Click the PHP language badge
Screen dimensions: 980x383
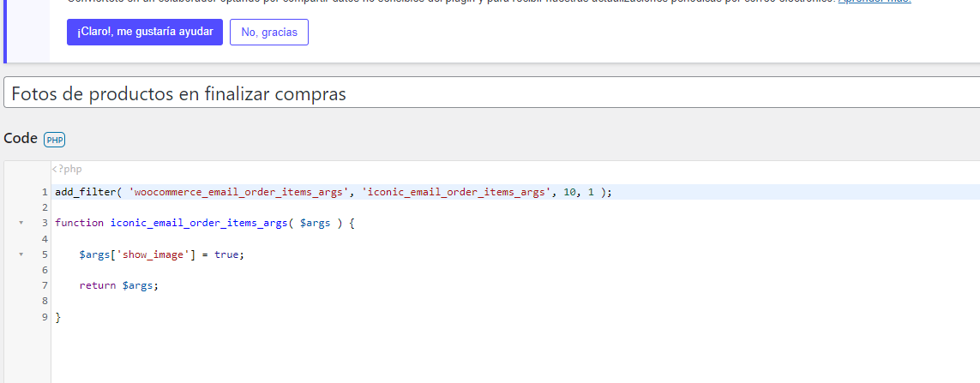pos(54,140)
